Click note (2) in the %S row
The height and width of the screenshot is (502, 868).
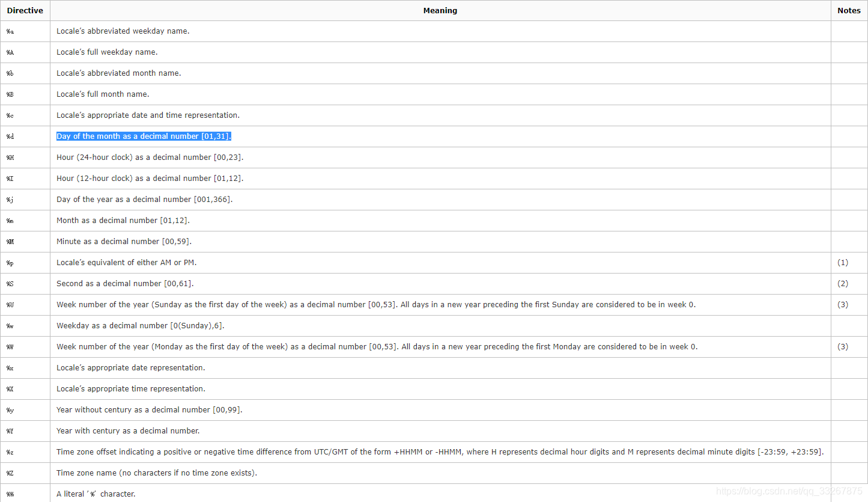click(843, 284)
